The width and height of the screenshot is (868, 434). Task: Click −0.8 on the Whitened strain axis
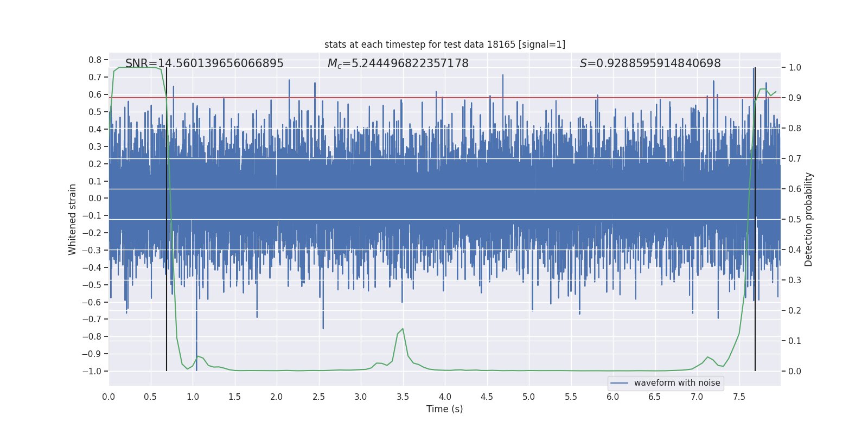[x=92, y=336]
